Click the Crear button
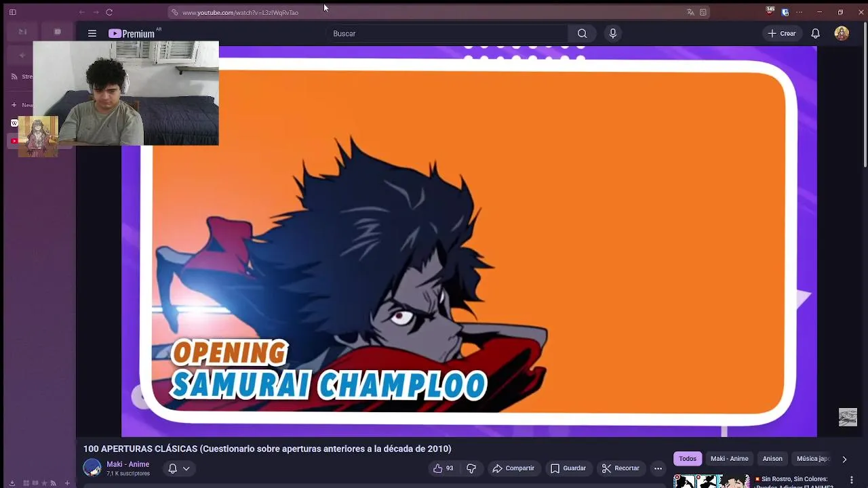 pos(781,33)
